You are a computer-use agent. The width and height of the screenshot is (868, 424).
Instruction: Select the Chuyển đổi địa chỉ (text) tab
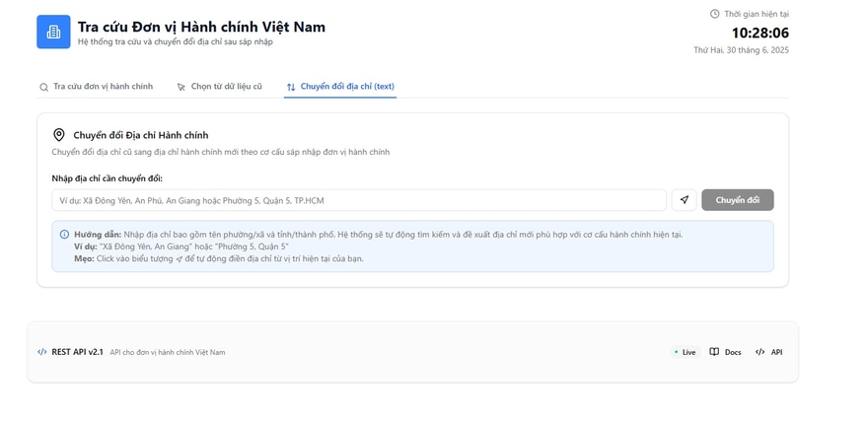coord(347,87)
